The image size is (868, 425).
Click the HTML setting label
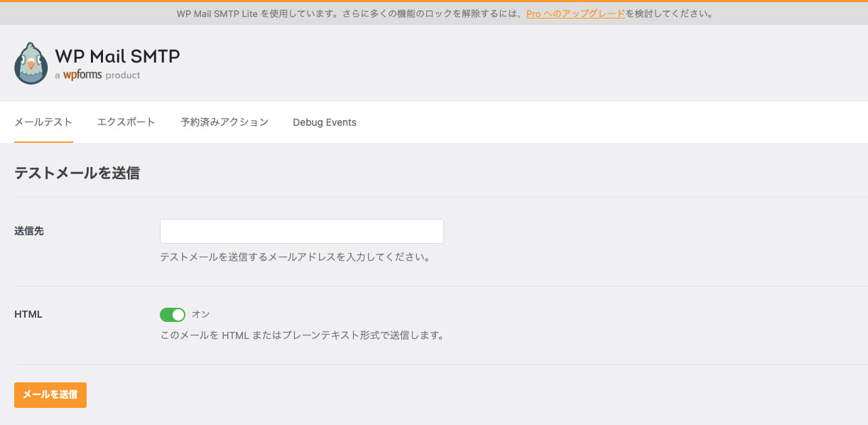tap(28, 314)
